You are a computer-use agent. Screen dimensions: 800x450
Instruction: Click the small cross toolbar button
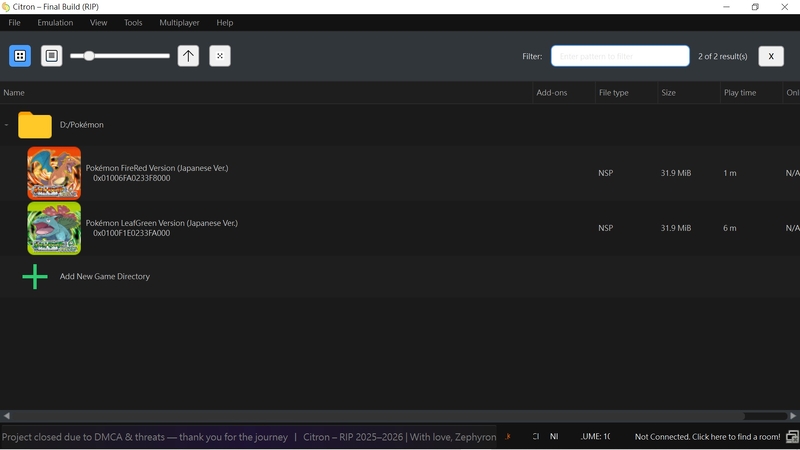(x=220, y=56)
